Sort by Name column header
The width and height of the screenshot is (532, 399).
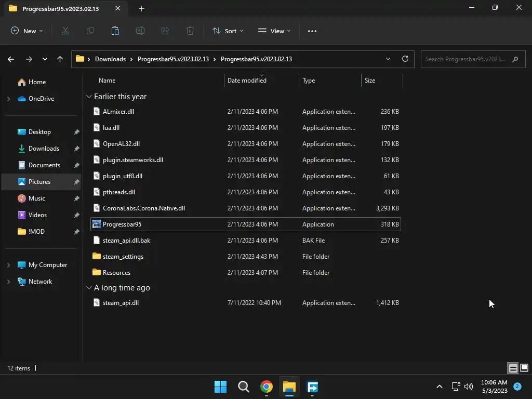pos(107,81)
